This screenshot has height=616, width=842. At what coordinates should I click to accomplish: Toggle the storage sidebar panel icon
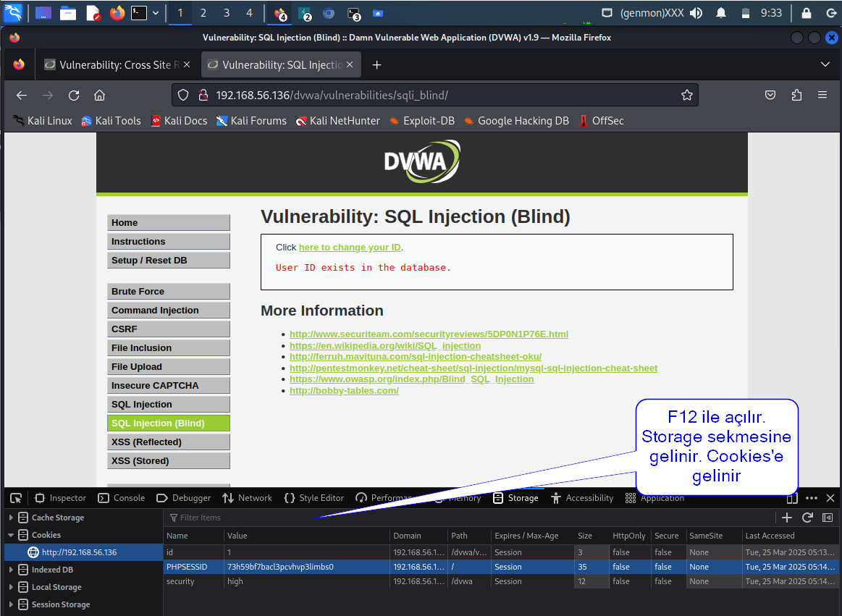point(828,518)
